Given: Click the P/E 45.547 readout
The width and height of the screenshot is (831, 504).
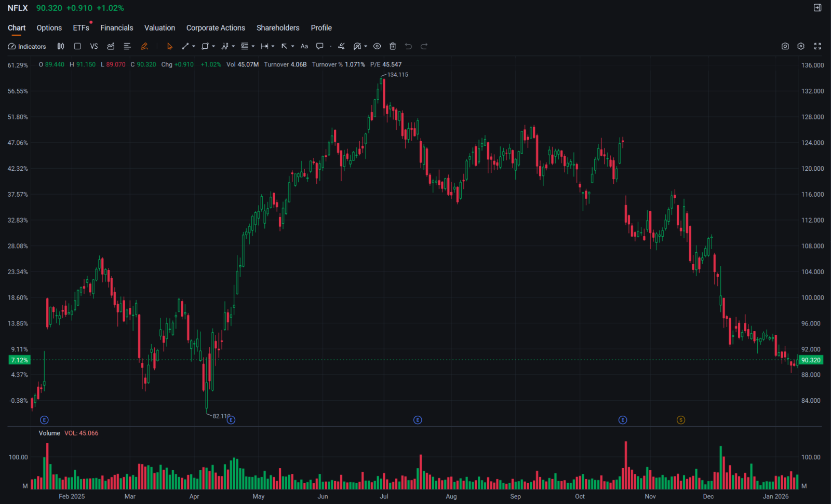Looking at the screenshot, I should click(x=386, y=65).
